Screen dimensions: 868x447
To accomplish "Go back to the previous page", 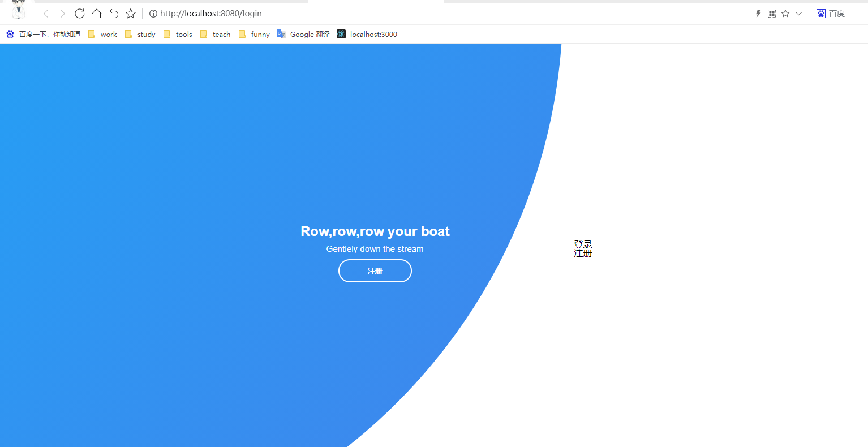I will point(46,14).
